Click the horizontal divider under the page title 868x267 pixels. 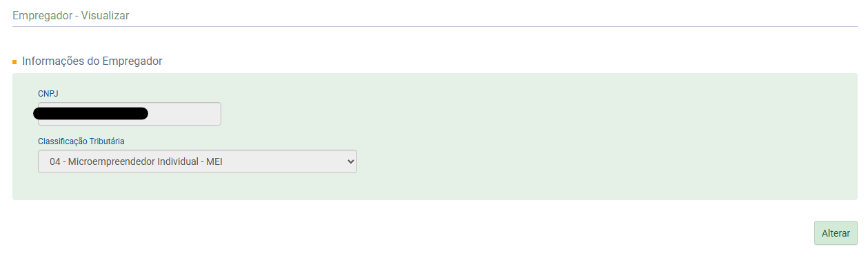(434, 26)
